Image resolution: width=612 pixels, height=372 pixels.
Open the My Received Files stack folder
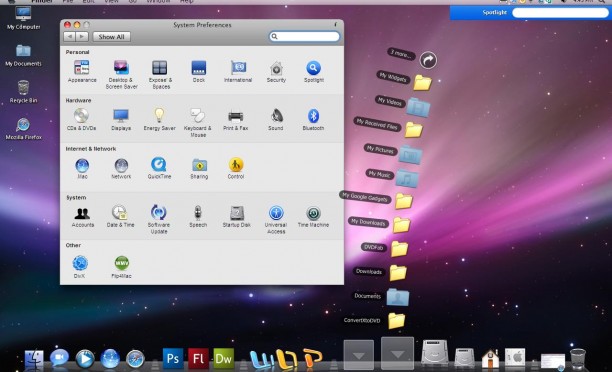click(x=414, y=130)
